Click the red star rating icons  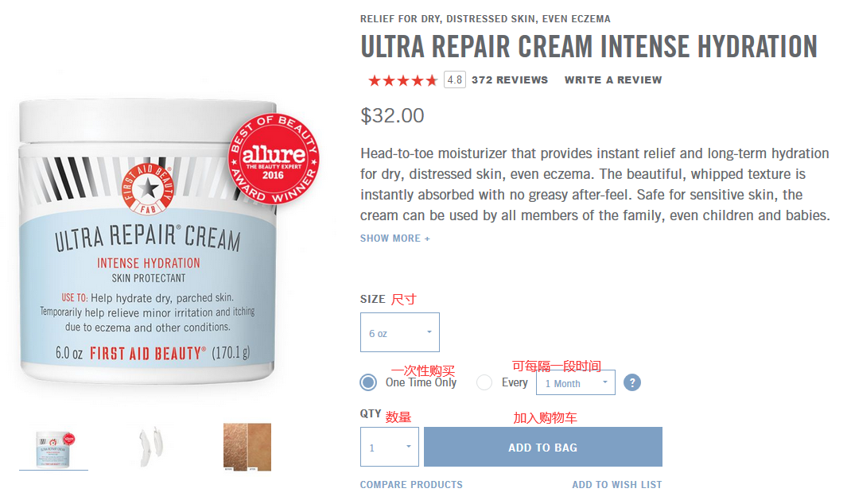(x=402, y=80)
